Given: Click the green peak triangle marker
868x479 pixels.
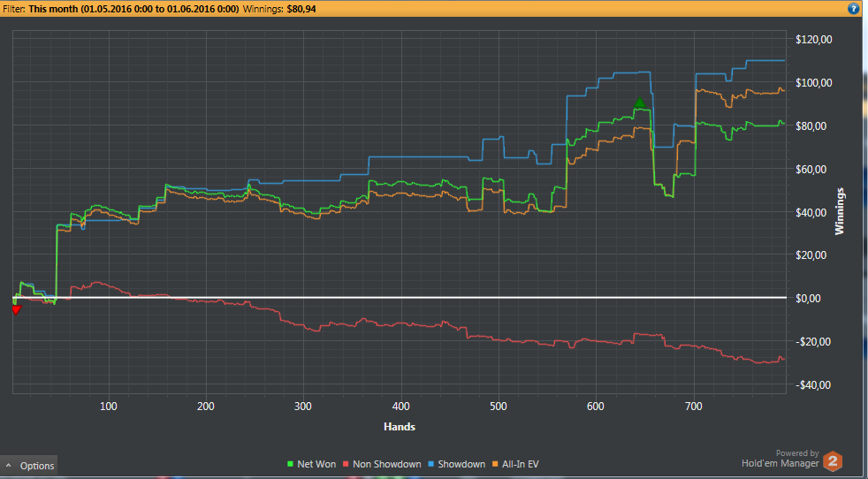Looking at the screenshot, I should (x=640, y=103).
